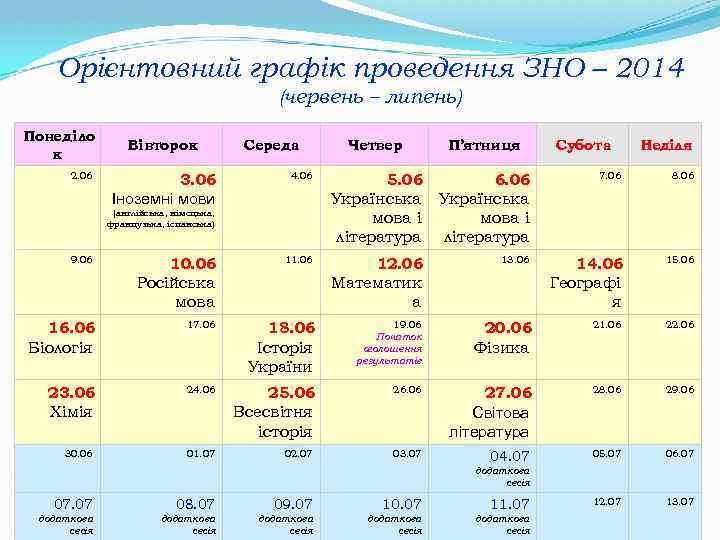Click the red date '10.06'
This screenshot has height=540, width=720.
(x=193, y=264)
